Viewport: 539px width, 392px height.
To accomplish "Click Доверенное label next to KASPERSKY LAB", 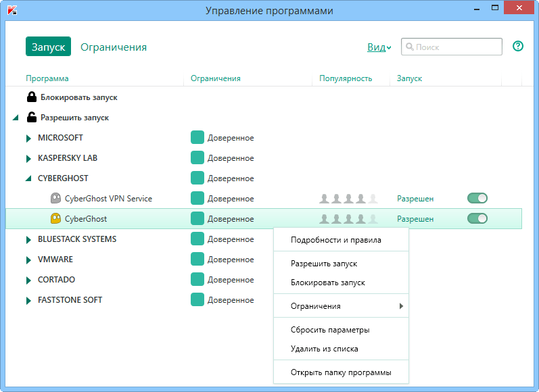I will tap(231, 158).
